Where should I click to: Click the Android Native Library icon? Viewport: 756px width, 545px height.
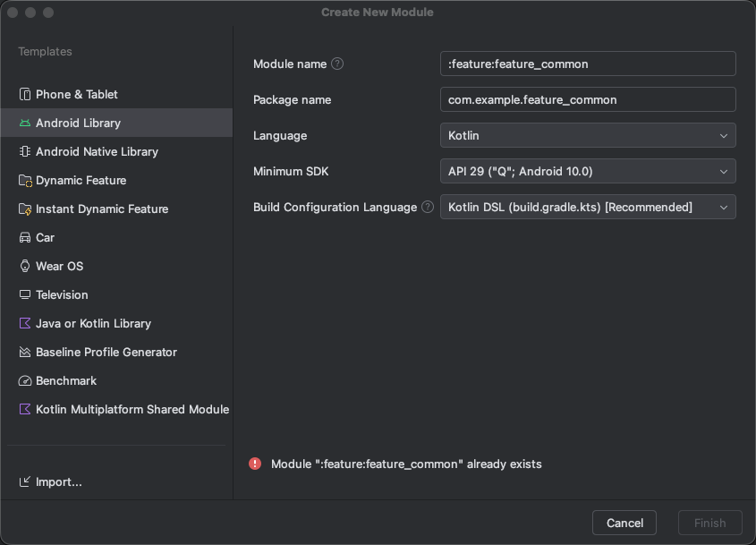25,151
